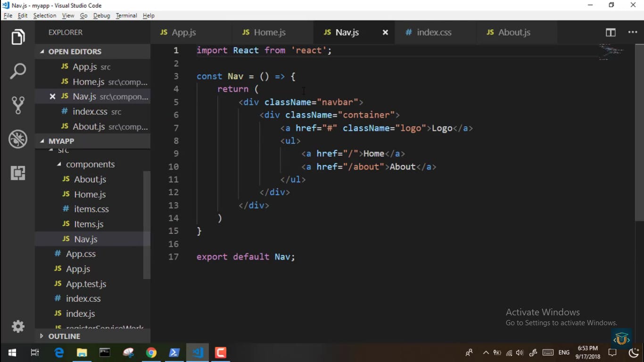Show hidden tray icons chevron
Image resolution: width=644 pixels, height=362 pixels.
[486, 353]
